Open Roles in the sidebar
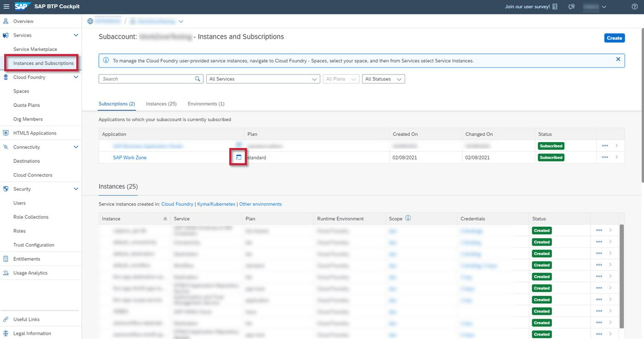Image resolution: width=644 pixels, height=339 pixels. click(x=19, y=231)
